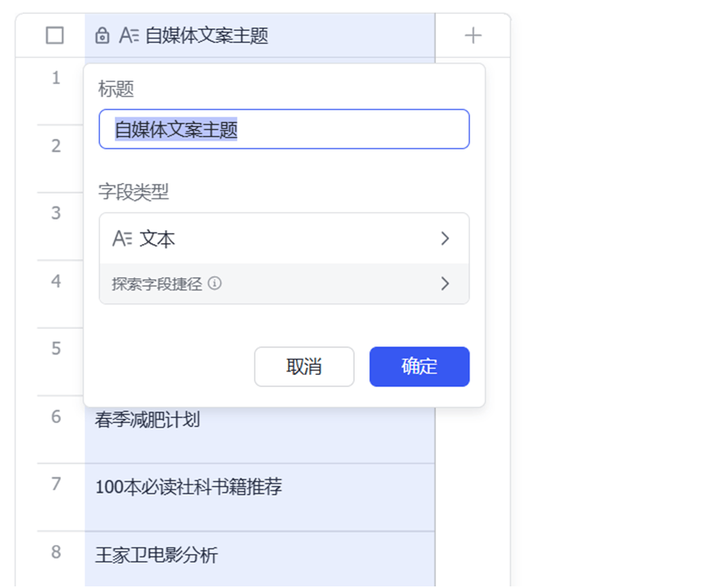Select the 王家卫电影分析 cell
Image resolution: width=707 pixels, height=588 pixels.
pos(260,560)
